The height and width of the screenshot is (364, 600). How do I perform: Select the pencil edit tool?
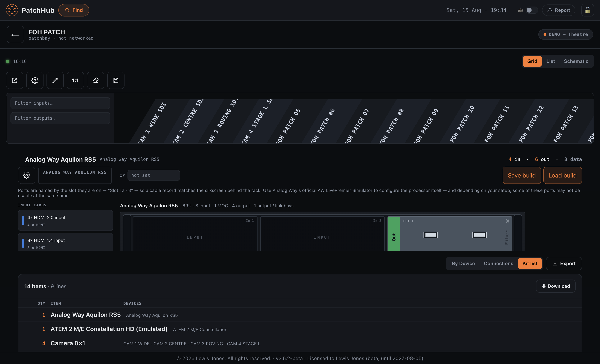tap(55, 80)
